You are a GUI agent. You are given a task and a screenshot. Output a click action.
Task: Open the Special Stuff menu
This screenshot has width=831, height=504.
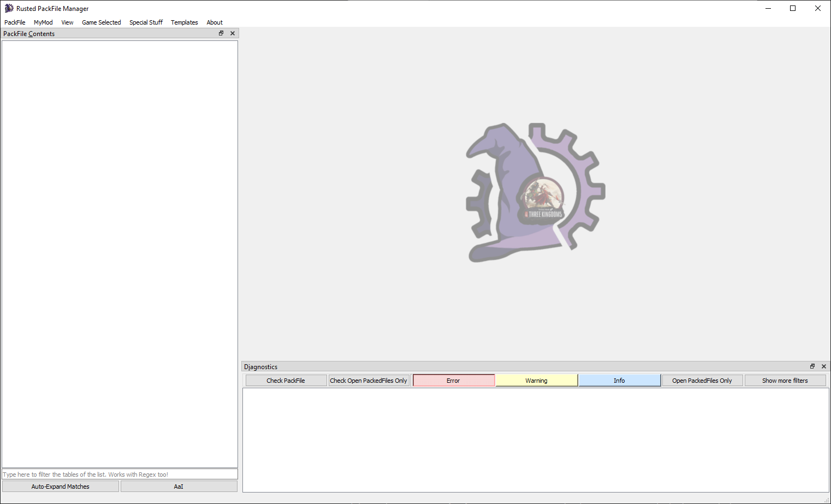pos(146,22)
